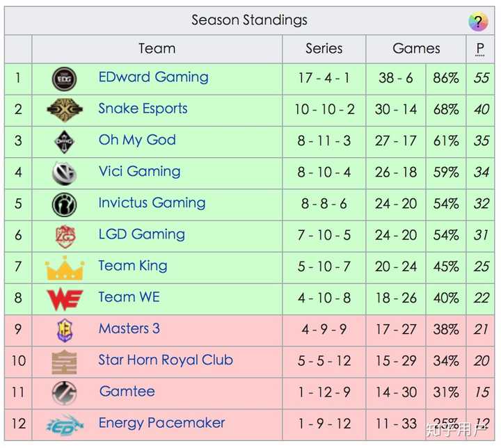Click the Team King crown logo
The height and width of the screenshot is (448, 501).
click(x=64, y=267)
